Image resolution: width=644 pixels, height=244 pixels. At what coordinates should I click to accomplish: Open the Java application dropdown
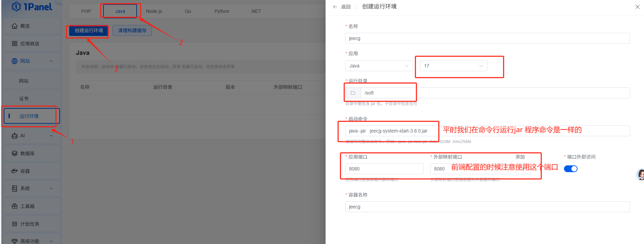[379, 66]
